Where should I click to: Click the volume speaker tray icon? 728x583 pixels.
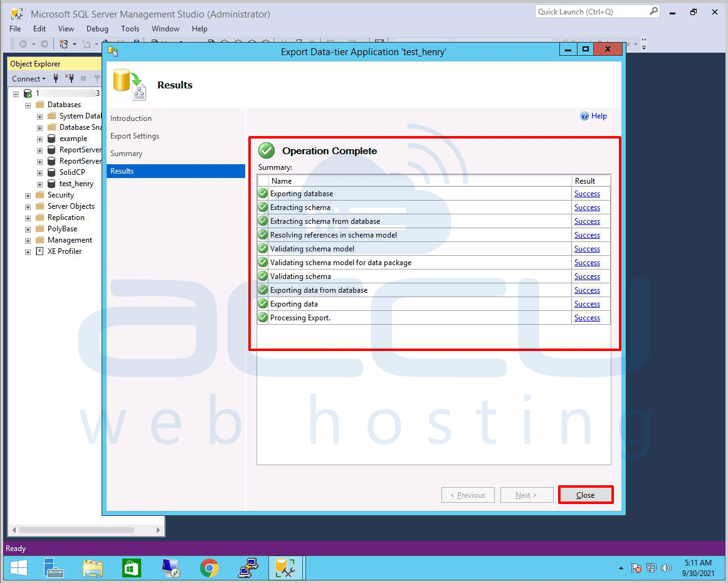coord(667,568)
